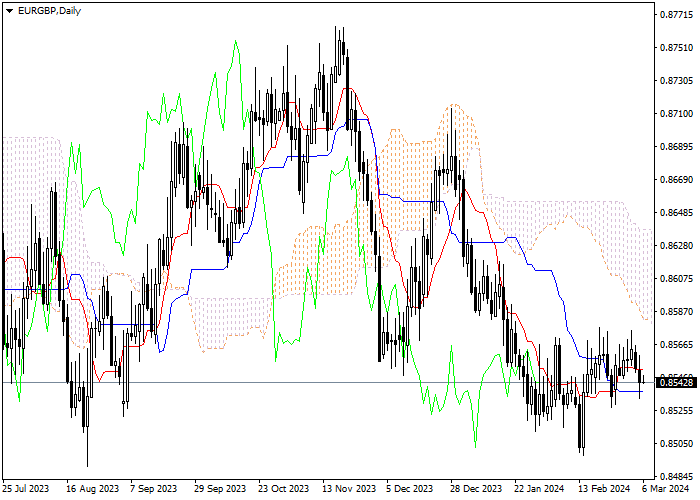The image size is (700, 500).
Task: Click the 28 Dec 2023 date label
Action: [x=476, y=489]
